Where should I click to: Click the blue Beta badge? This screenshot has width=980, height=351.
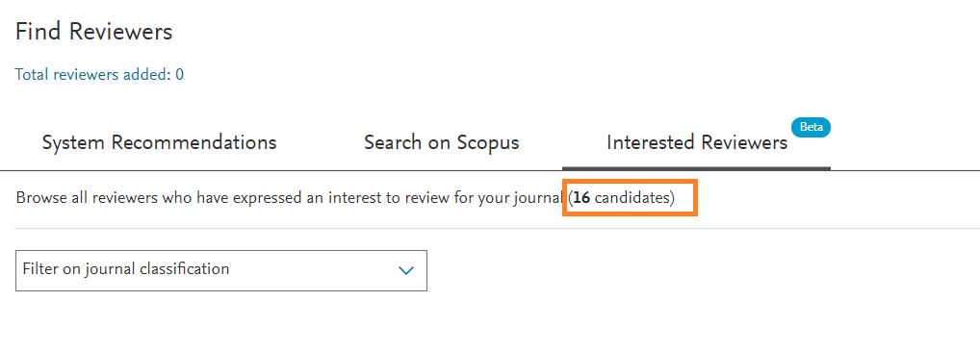pyautogui.click(x=811, y=127)
